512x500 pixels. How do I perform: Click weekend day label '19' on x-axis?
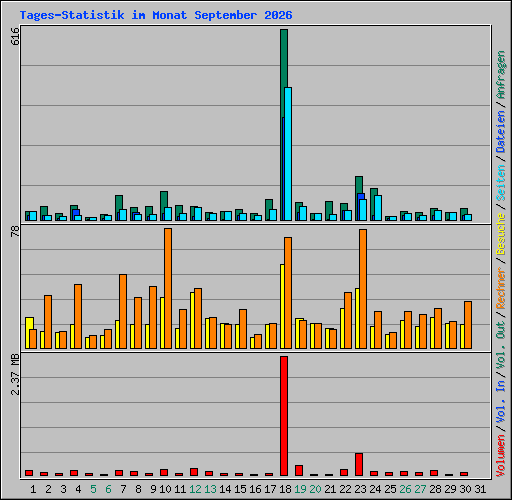coord(300,489)
